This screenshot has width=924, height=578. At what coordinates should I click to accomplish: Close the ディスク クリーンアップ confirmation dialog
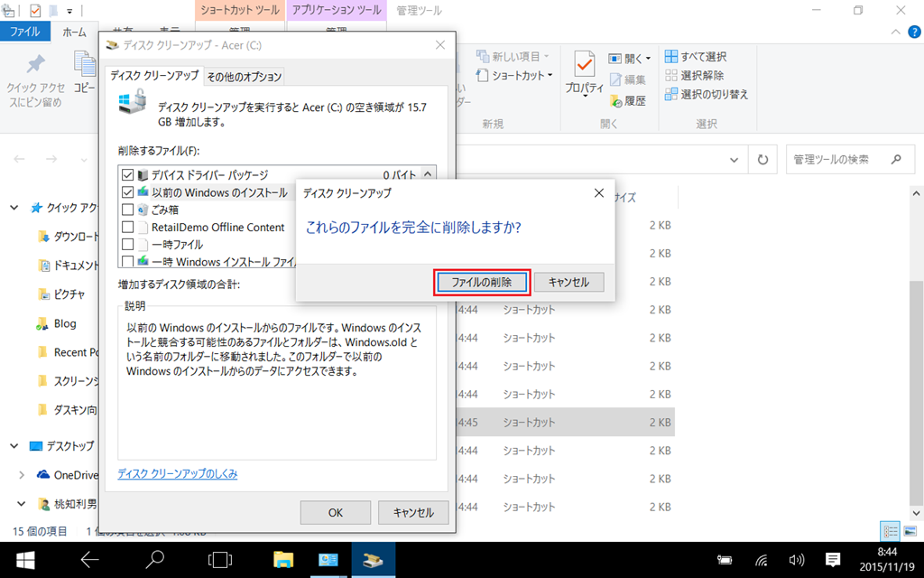pos(599,193)
